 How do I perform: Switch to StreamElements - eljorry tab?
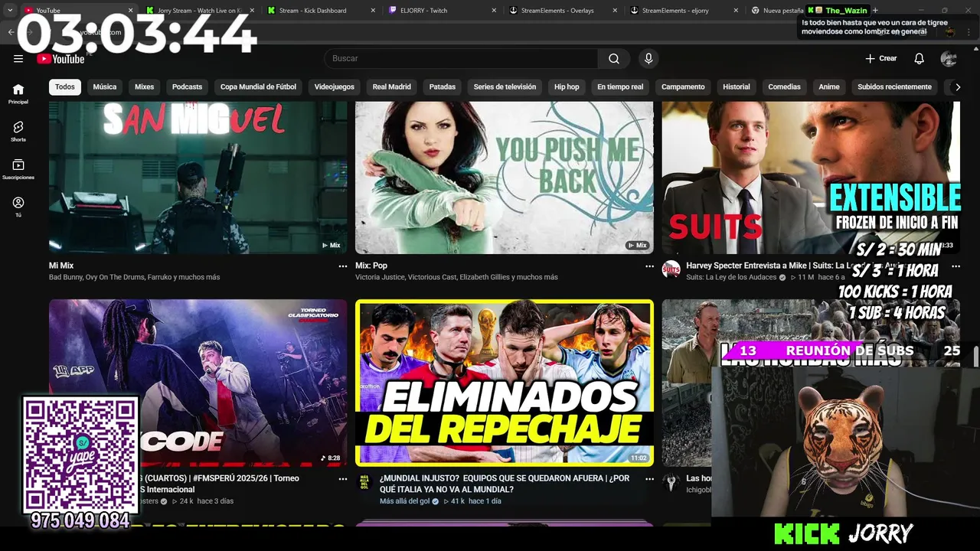684,11
